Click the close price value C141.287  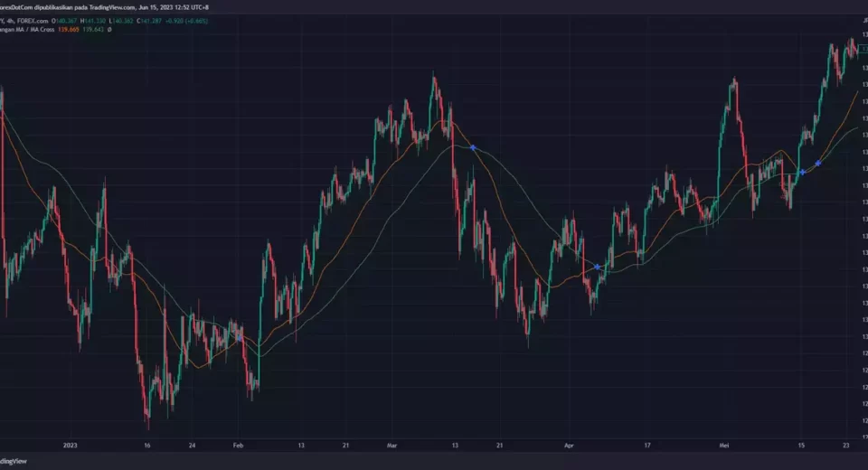149,21
